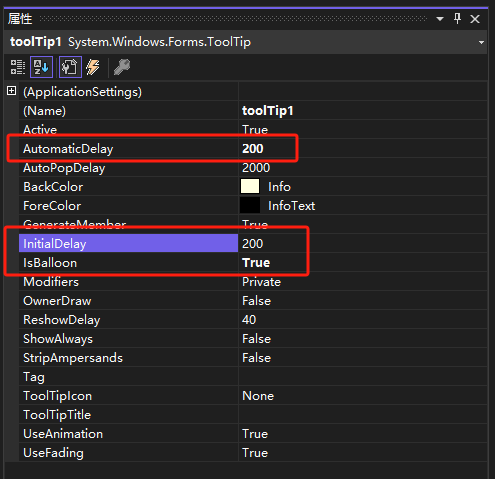Click the BackColor Info color swatch

pos(250,186)
